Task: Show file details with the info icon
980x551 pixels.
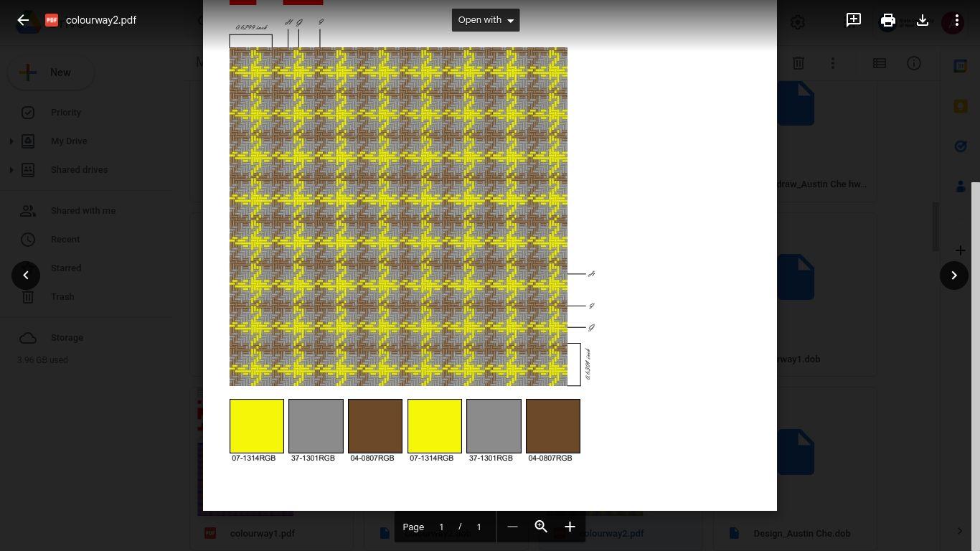Action: point(914,63)
